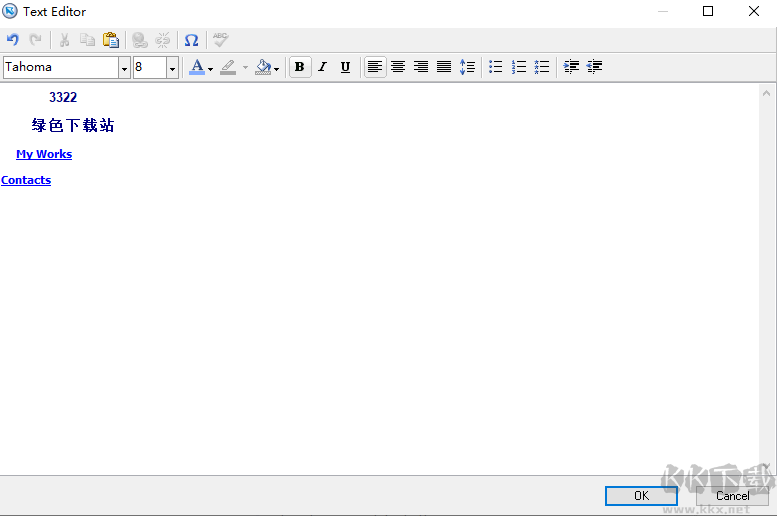The image size is (777, 516).
Task: Align text left
Action: (375, 67)
